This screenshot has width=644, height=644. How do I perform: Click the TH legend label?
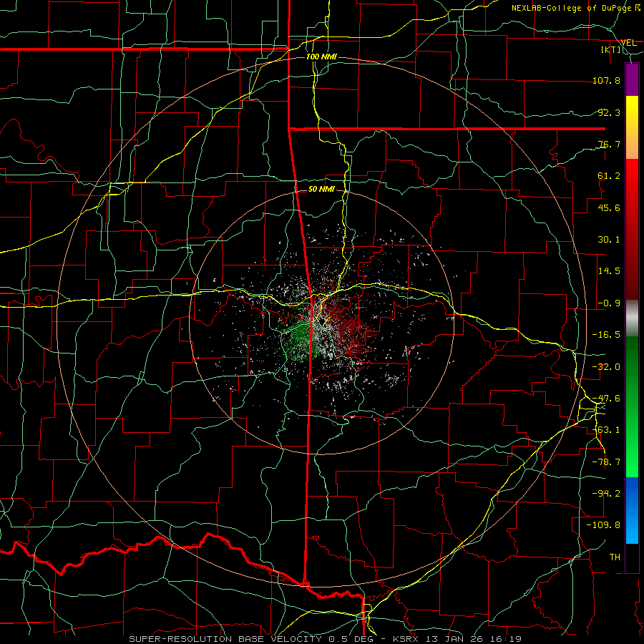click(615, 557)
